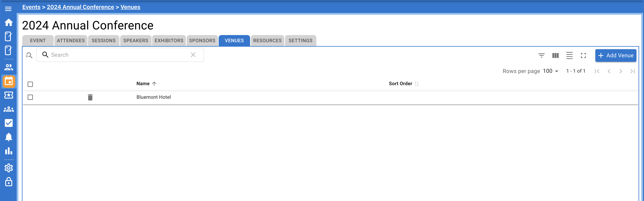
Task: Sort the table by Sort Order column
Action: tap(400, 83)
